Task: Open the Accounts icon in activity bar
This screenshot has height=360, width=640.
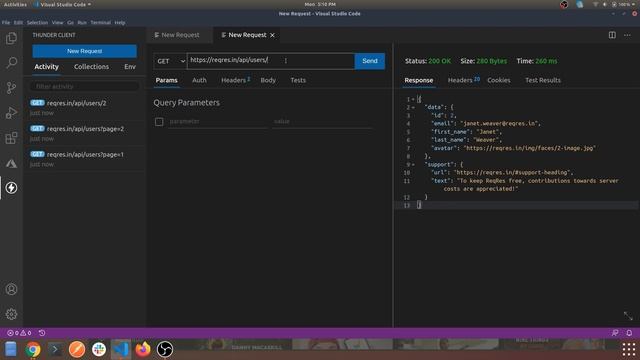Action: click(11, 289)
